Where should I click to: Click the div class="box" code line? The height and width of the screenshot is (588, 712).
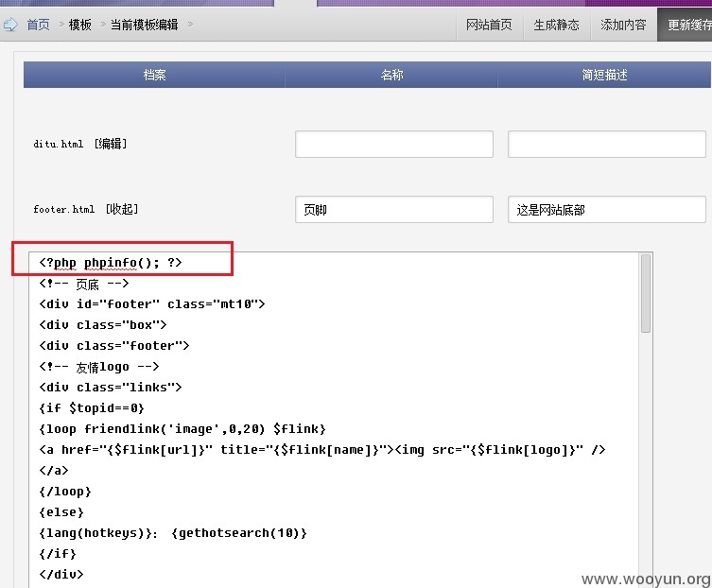pyautogui.click(x=103, y=325)
